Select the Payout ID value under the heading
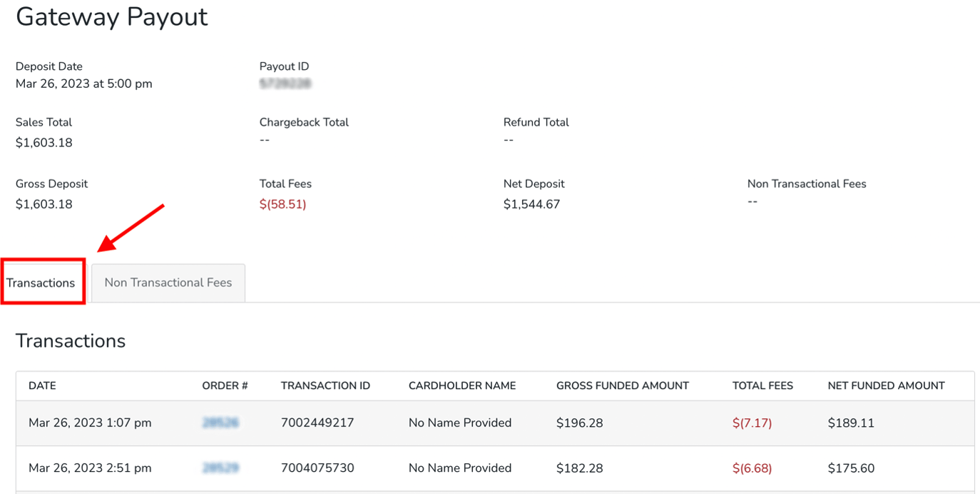This screenshot has width=980, height=494. click(x=285, y=83)
